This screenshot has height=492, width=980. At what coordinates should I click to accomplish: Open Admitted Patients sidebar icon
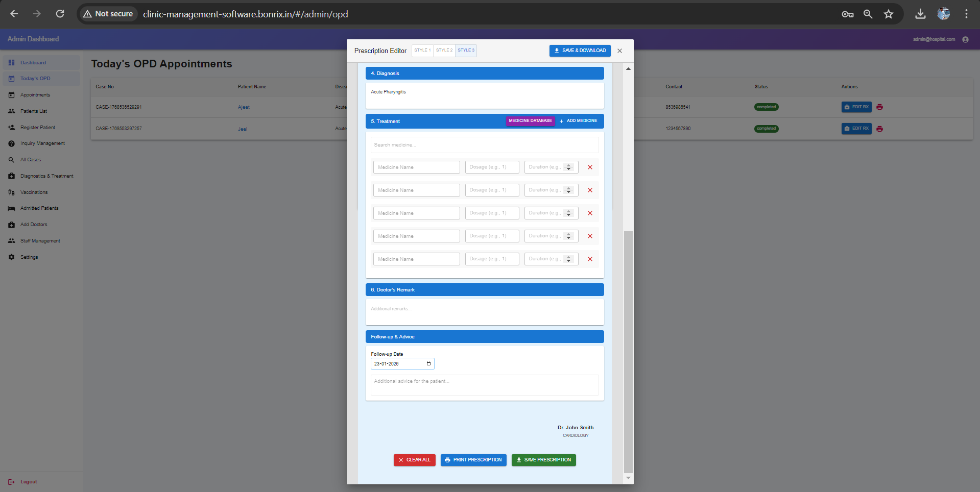[11, 208]
